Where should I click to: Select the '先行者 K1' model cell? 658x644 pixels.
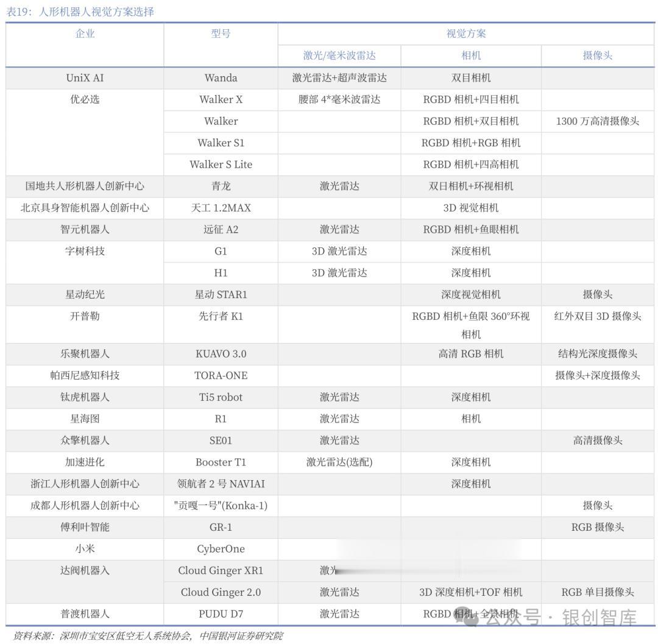point(221,316)
